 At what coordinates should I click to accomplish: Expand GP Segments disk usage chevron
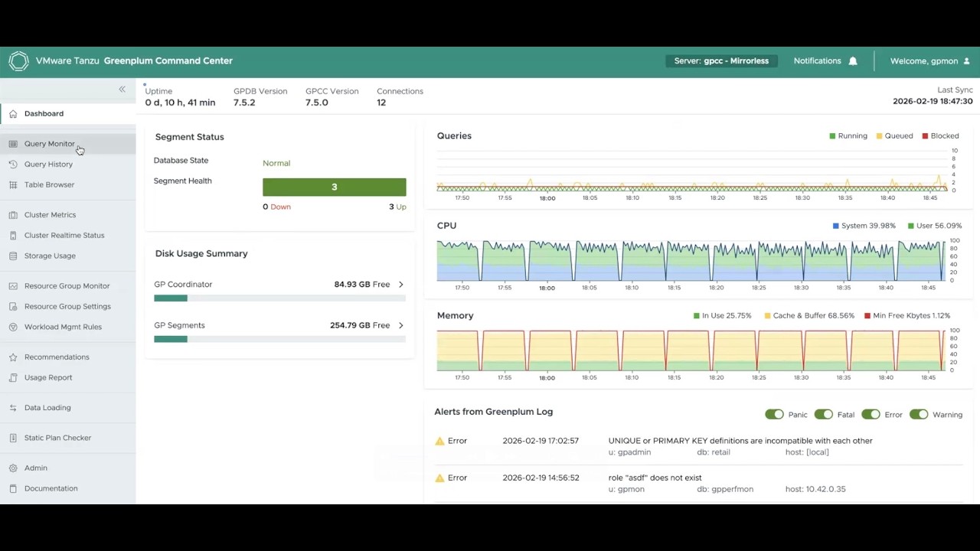[x=400, y=326]
